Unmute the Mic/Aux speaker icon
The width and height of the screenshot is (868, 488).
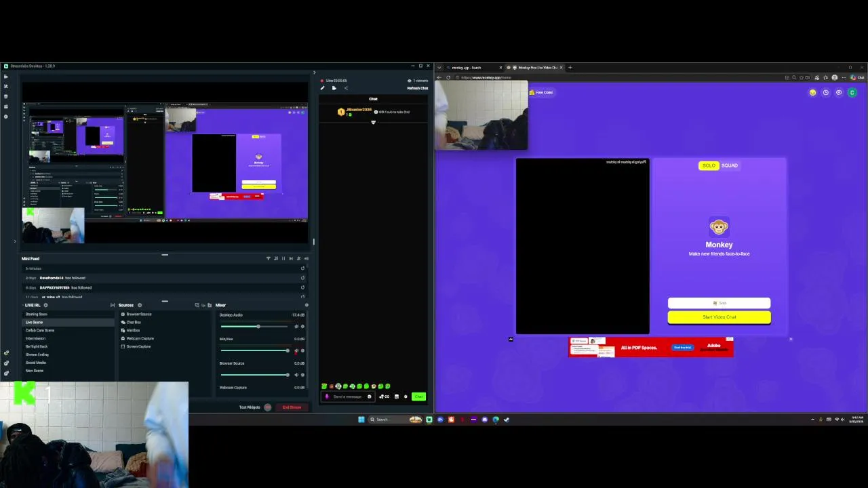pos(296,350)
